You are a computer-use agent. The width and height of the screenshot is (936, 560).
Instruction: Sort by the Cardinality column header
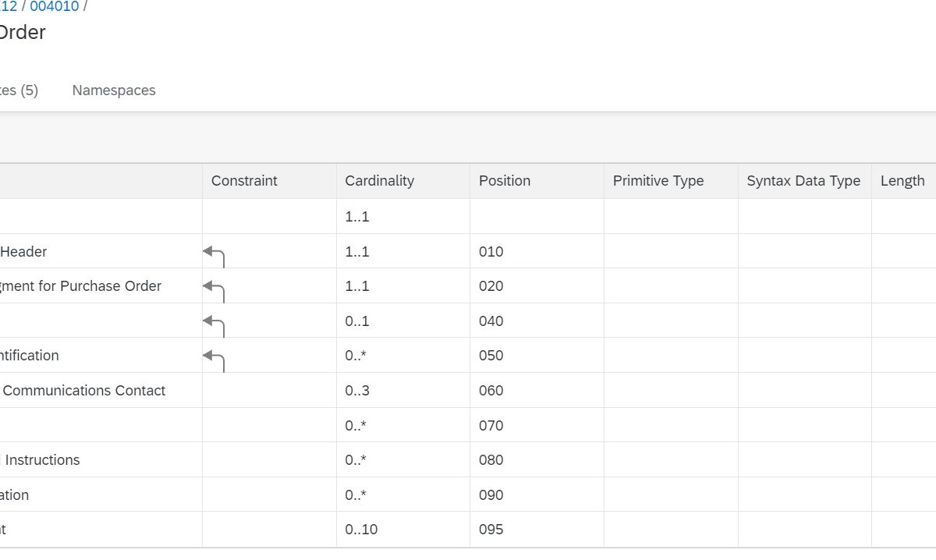pos(380,181)
